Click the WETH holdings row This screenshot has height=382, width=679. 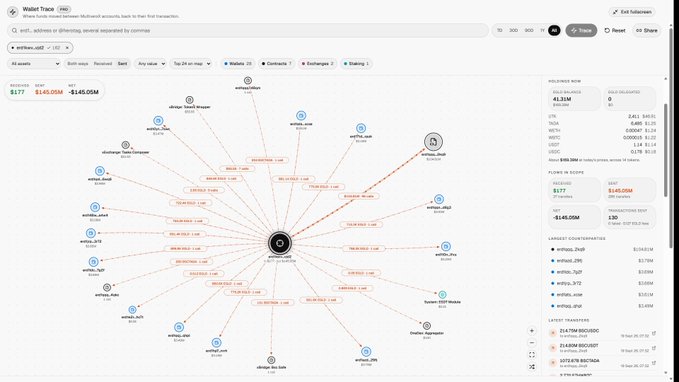tap(602, 130)
